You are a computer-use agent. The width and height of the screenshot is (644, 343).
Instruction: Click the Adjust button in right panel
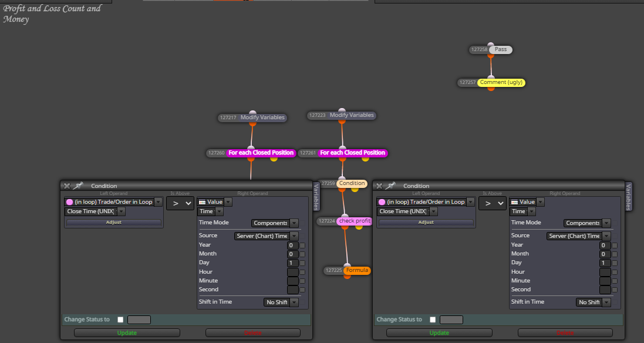(426, 222)
